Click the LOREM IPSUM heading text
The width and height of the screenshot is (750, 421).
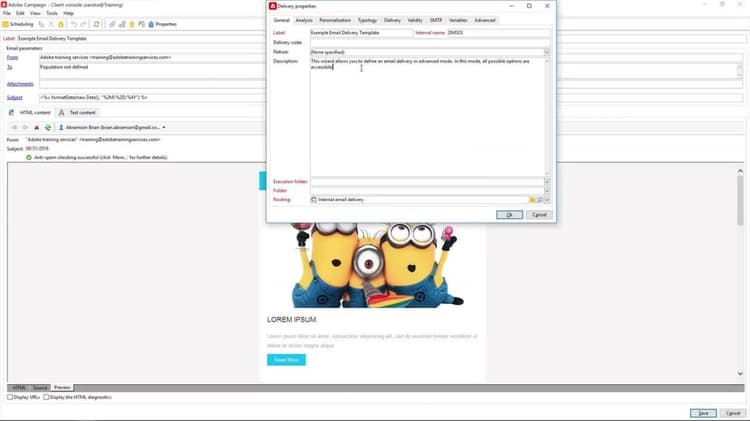tap(291, 320)
